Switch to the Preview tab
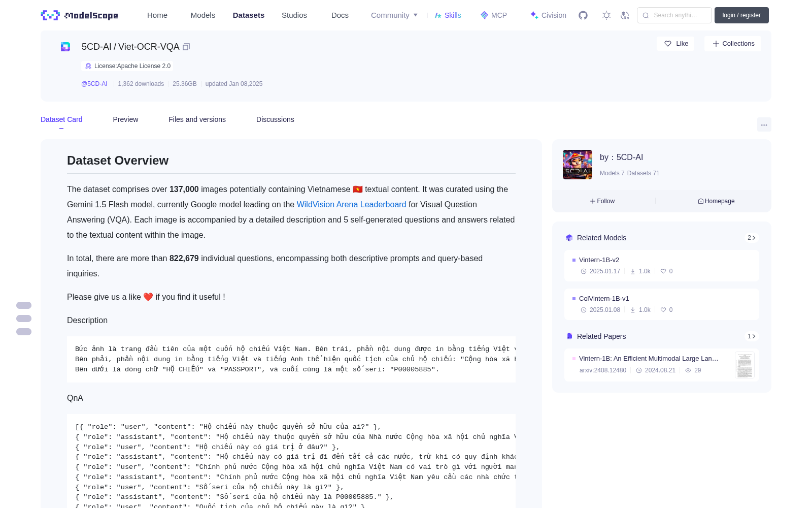The image size is (812, 508). point(125,119)
